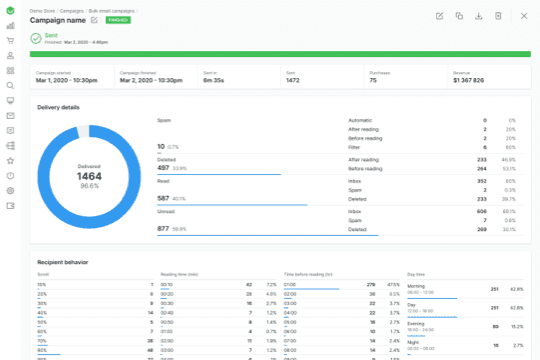Close the campaign details panel

pyautogui.click(x=524, y=16)
